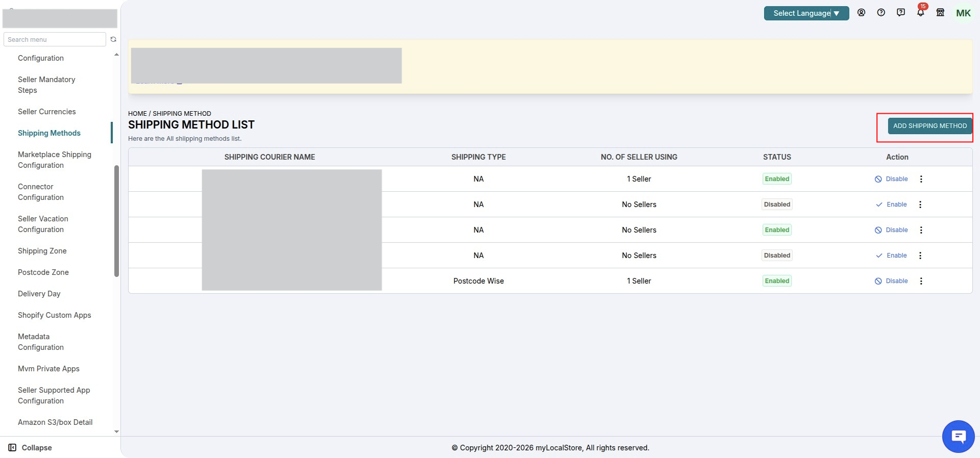
Task: Click the NO. OF SELLER USING column header
Action: [x=639, y=157]
